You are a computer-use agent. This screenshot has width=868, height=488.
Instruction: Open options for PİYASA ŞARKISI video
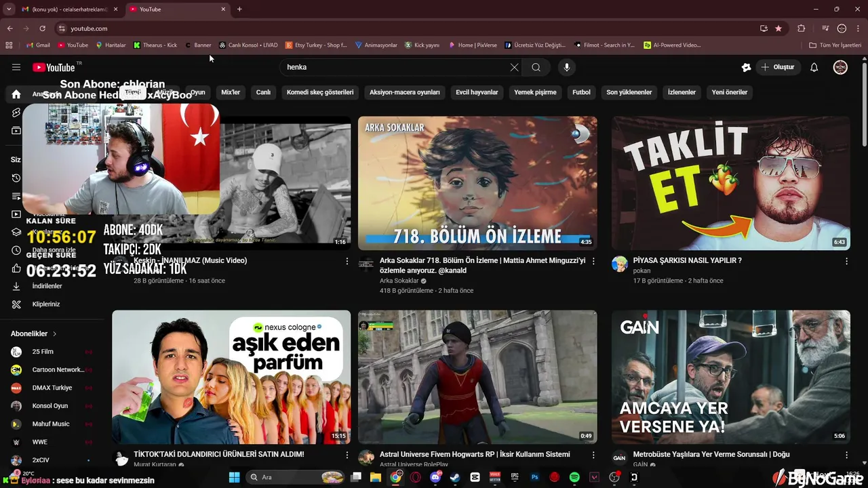point(846,261)
